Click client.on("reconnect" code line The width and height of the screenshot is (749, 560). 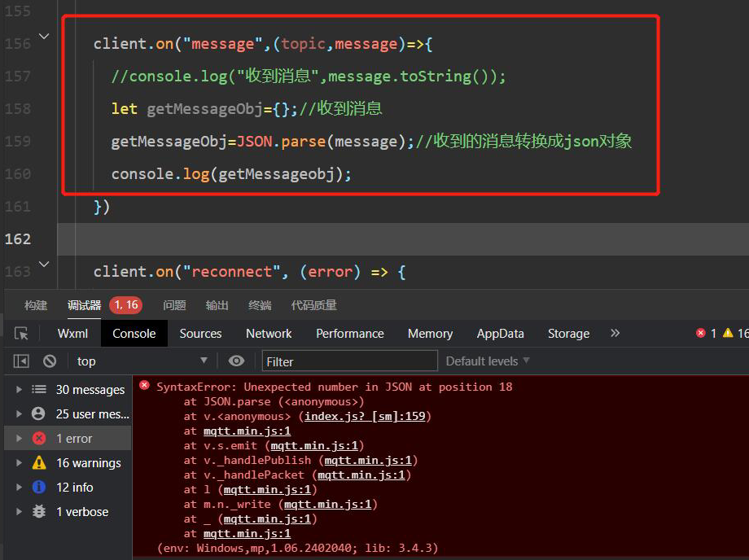click(249, 272)
